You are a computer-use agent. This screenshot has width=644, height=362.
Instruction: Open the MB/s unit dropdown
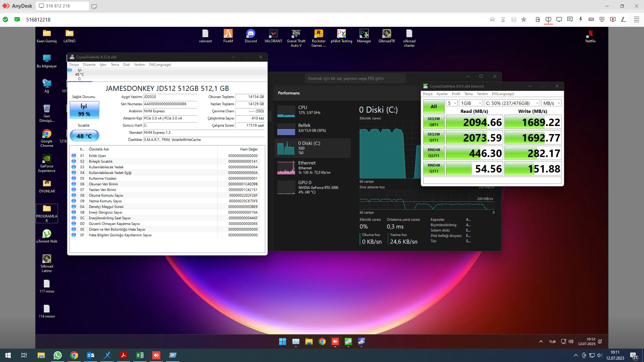(551, 103)
